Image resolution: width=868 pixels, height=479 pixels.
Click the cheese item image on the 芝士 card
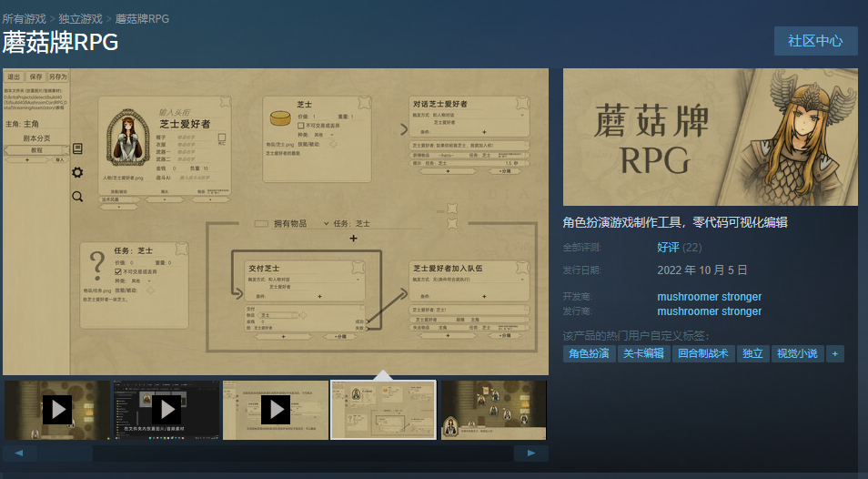280,118
